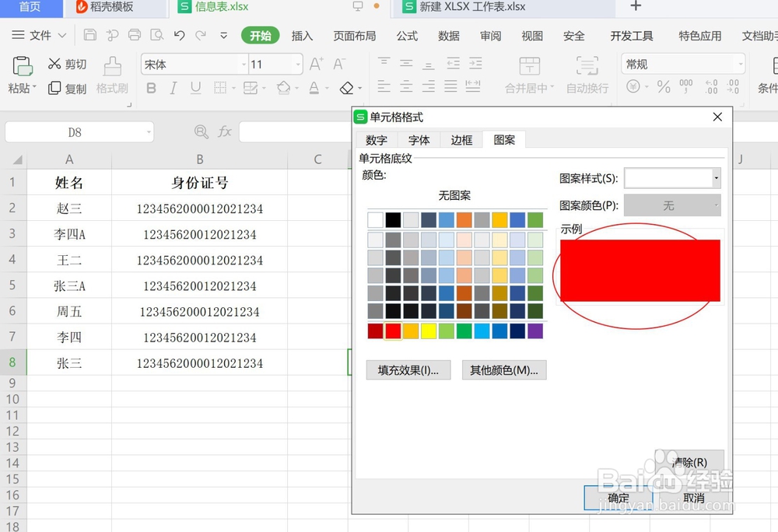Toggle Underline formatting
The width and height of the screenshot is (778, 532).
click(x=195, y=88)
